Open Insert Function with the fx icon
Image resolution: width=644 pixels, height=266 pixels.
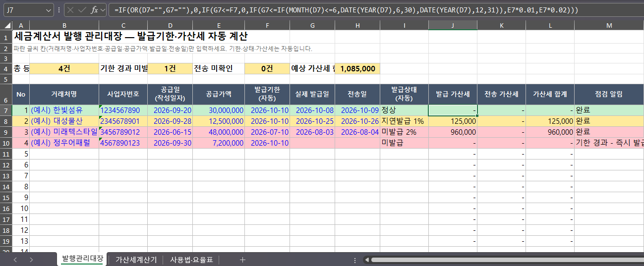click(94, 10)
